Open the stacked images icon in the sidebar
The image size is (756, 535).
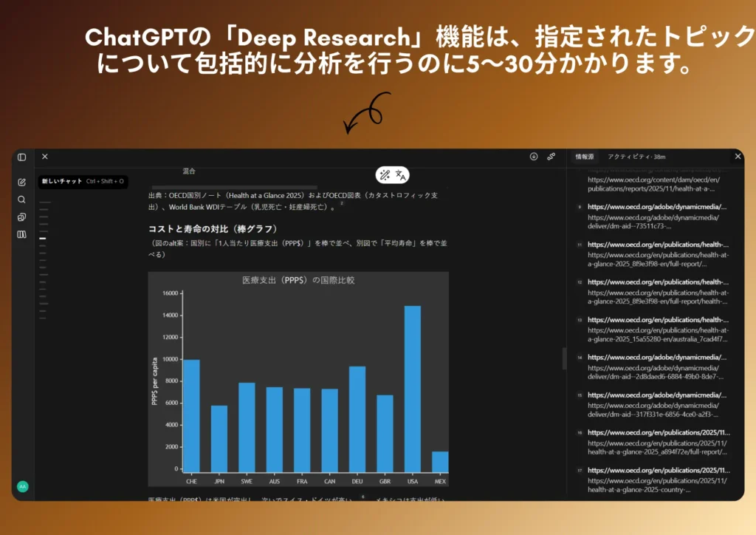[21, 217]
